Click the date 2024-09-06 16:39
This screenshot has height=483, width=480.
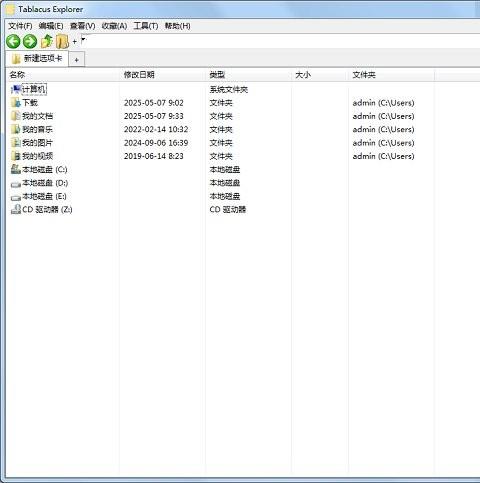[x=156, y=143]
